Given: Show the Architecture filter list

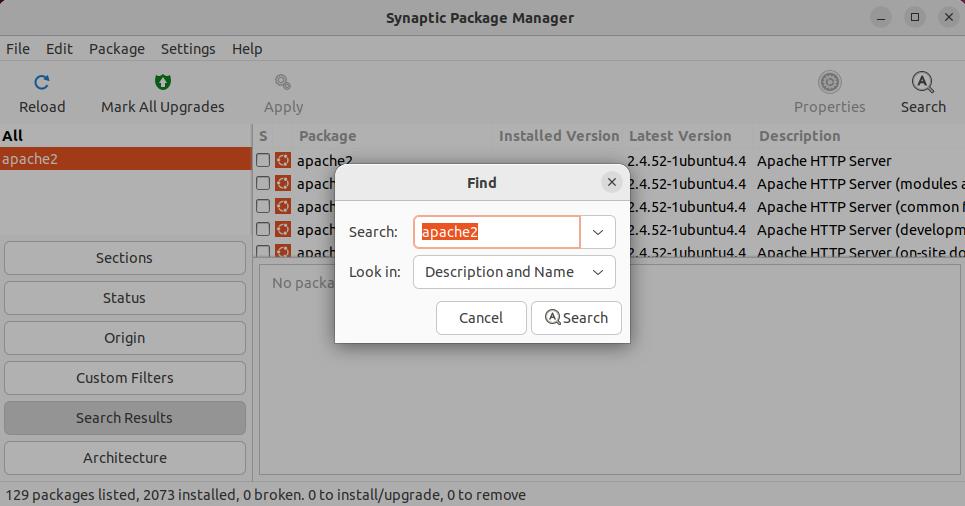Looking at the screenshot, I should (124, 458).
